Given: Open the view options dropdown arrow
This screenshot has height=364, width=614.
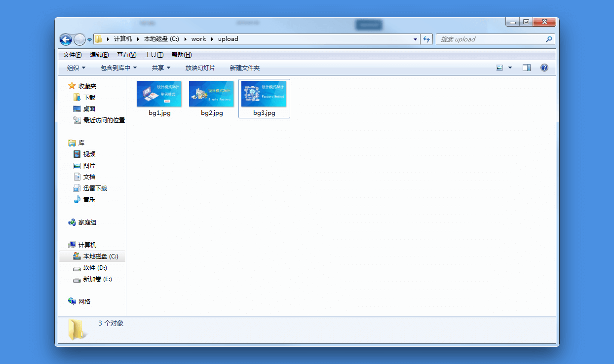Looking at the screenshot, I should coord(510,68).
